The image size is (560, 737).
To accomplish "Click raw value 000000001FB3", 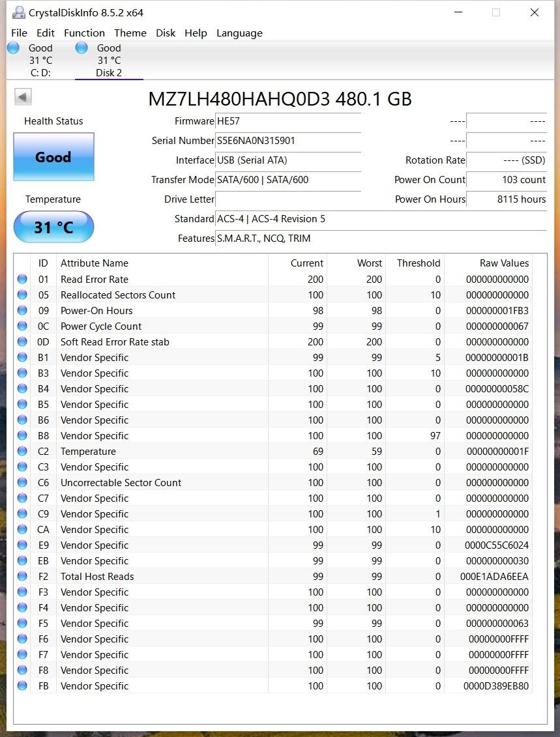I will (497, 311).
